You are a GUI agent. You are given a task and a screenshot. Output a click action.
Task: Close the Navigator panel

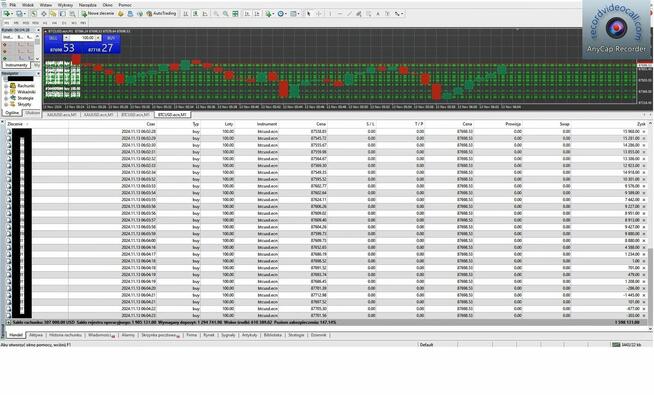(x=38, y=73)
